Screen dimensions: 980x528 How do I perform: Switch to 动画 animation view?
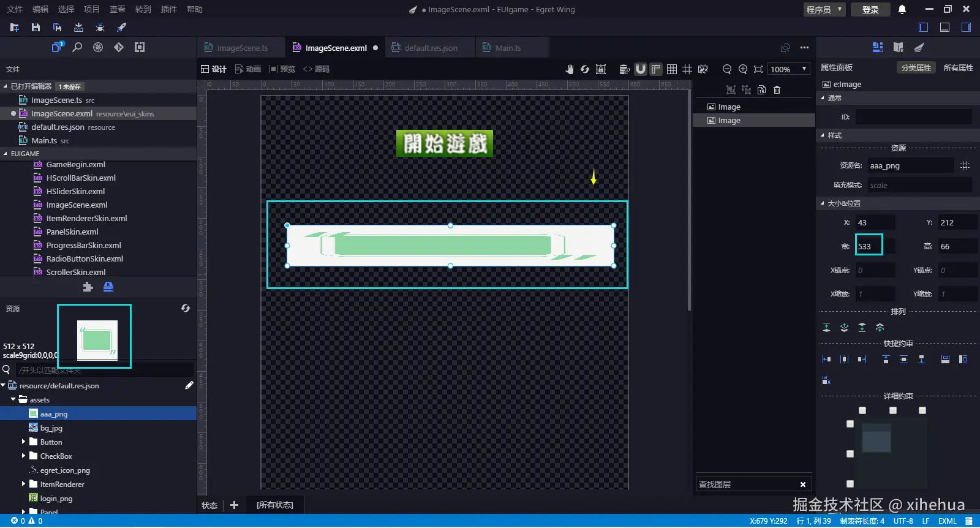pyautogui.click(x=248, y=69)
